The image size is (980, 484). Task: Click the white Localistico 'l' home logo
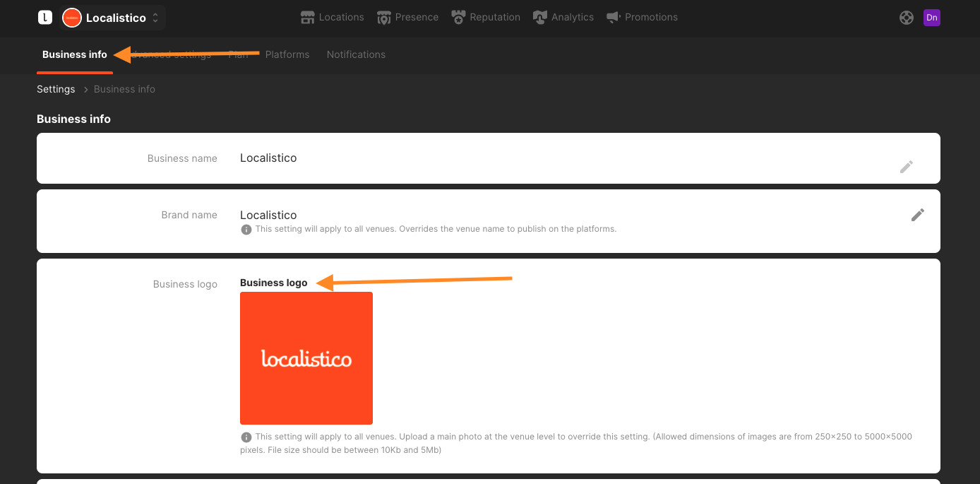coord(45,18)
